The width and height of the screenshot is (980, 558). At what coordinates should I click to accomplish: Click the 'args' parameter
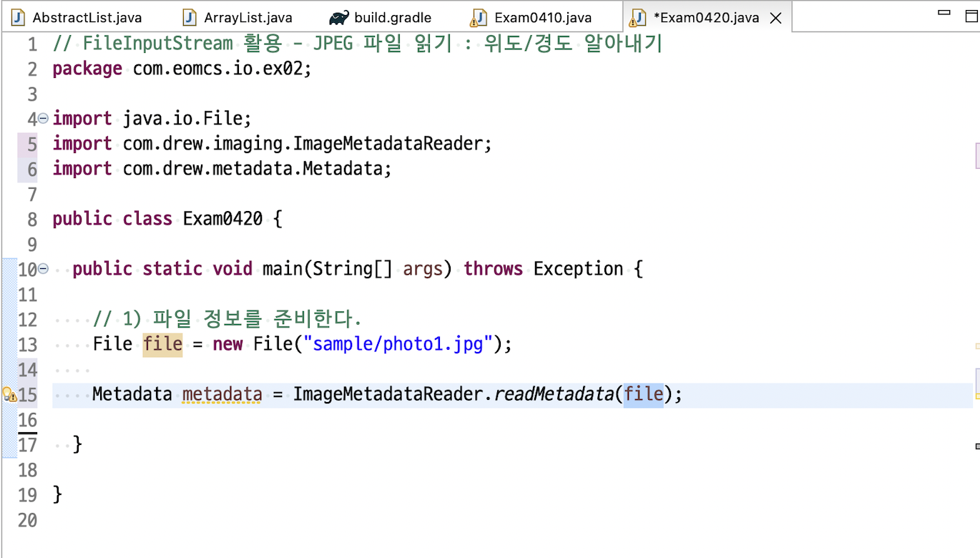[423, 269]
